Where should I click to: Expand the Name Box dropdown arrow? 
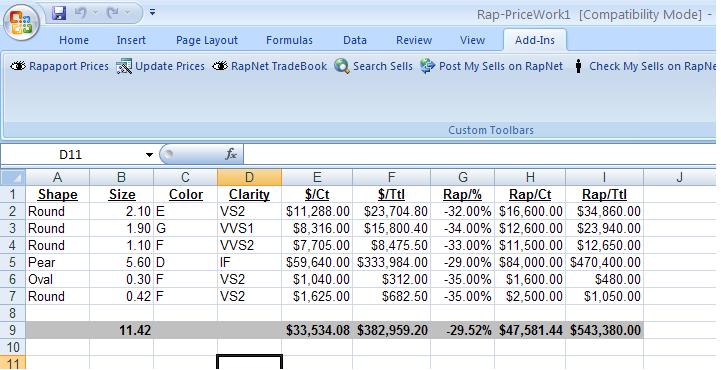pos(149,155)
